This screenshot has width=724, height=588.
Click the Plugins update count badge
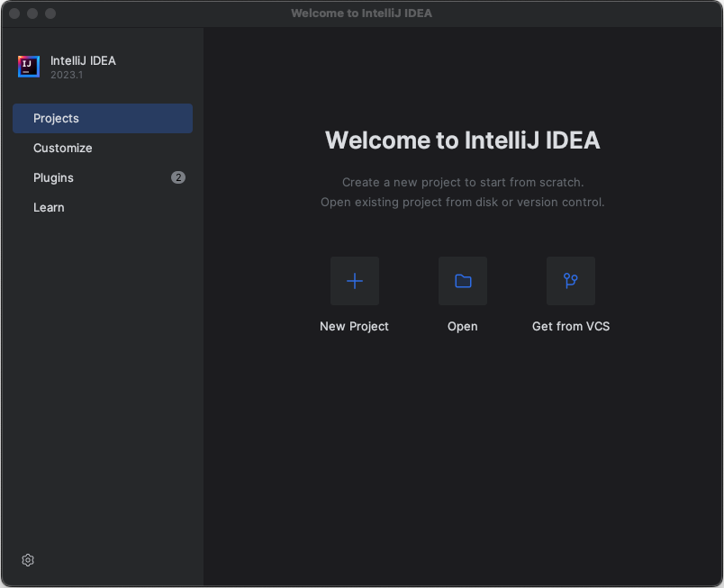pyautogui.click(x=178, y=177)
